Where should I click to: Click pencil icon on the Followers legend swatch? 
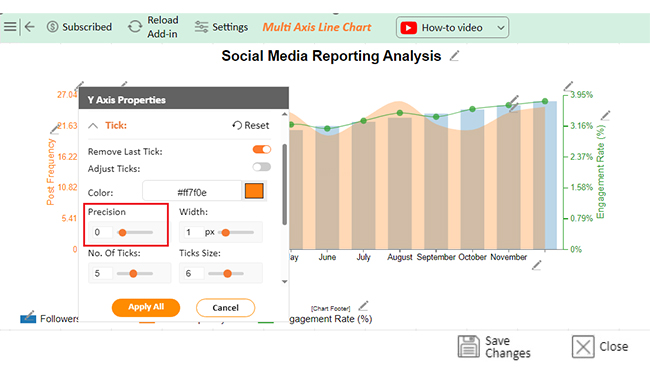[x=28, y=316]
